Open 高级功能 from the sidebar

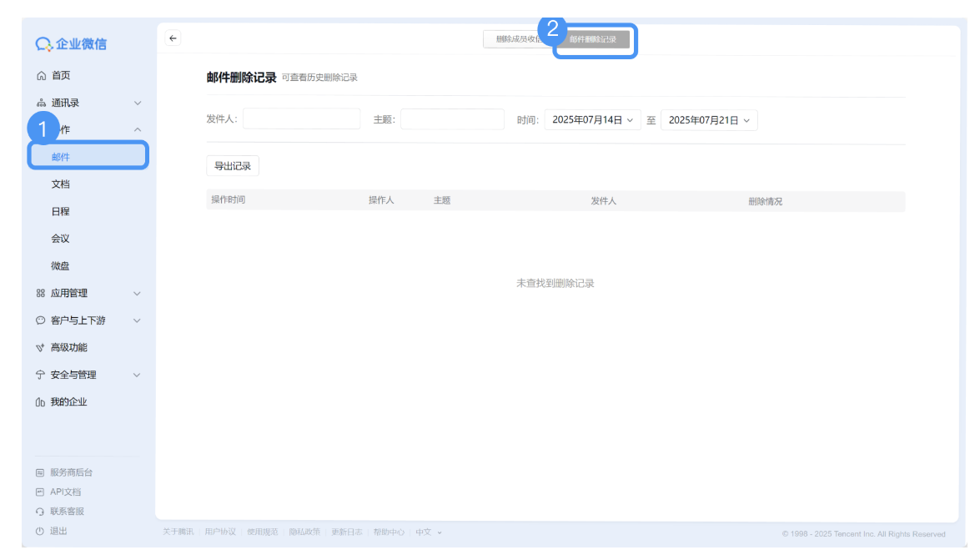coord(68,347)
